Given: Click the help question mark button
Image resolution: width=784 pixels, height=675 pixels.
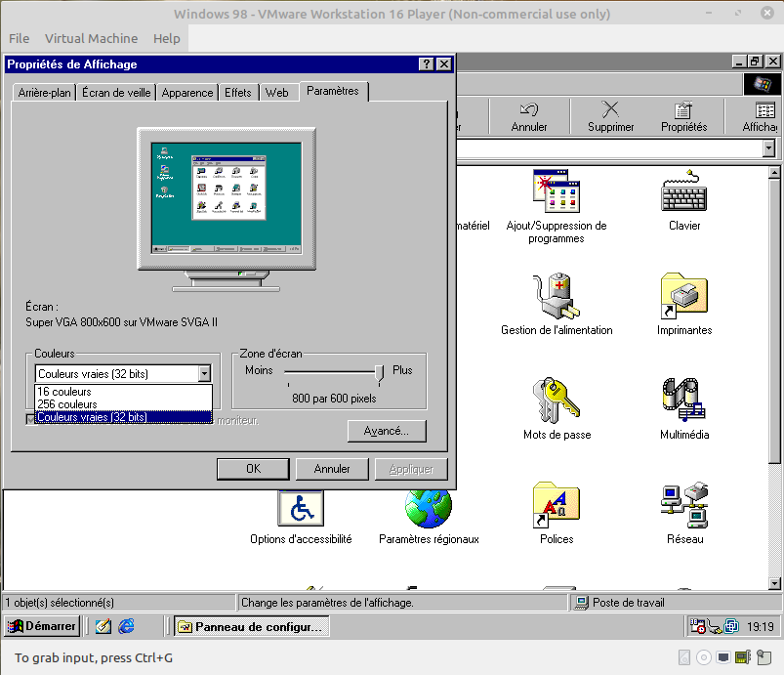Looking at the screenshot, I should pos(426,64).
